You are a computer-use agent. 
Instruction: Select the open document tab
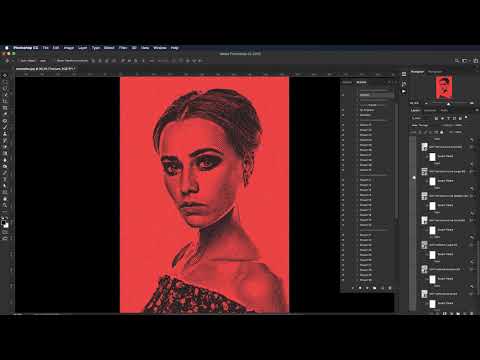pyautogui.click(x=46, y=69)
